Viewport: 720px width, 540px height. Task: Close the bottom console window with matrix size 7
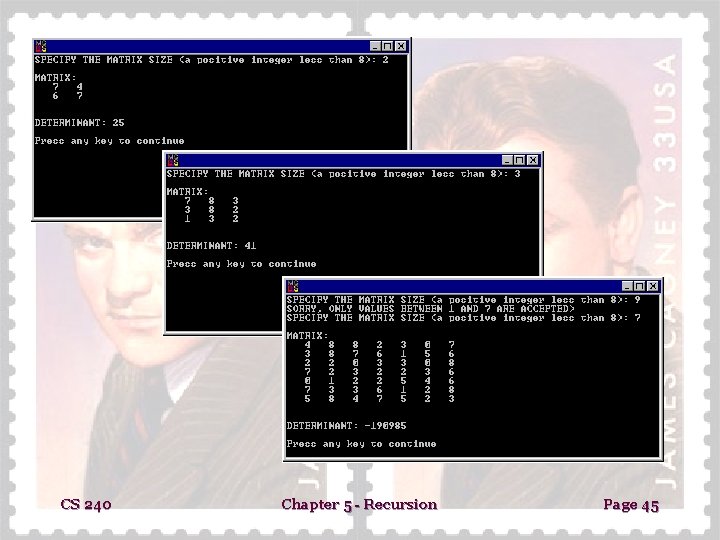click(653, 286)
